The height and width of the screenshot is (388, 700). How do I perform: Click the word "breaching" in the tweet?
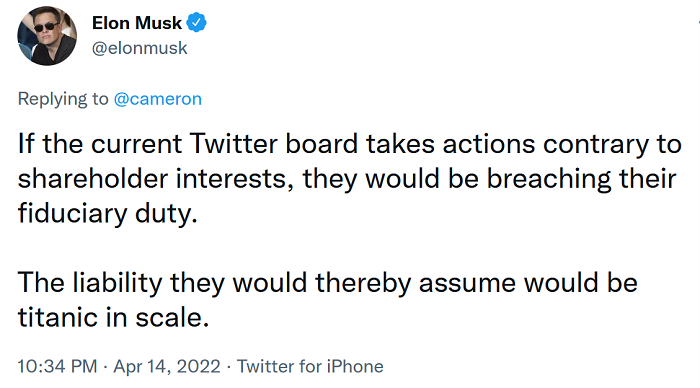(549, 179)
